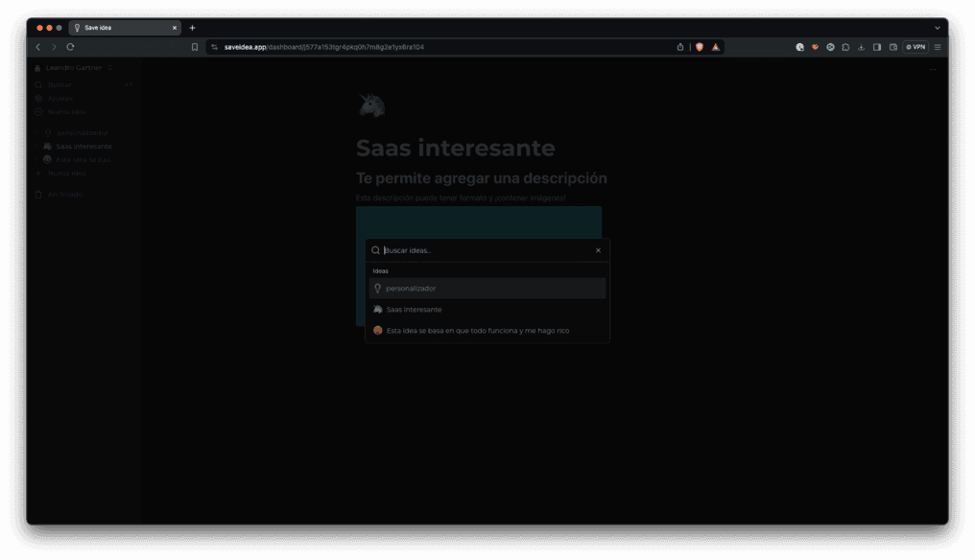Click the magnifying glass inside the search dialog

[x=374, y=249]
